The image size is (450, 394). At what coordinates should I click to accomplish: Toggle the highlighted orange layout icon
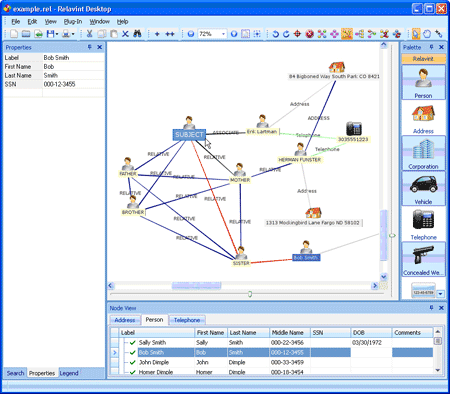(x=347, y=34)
